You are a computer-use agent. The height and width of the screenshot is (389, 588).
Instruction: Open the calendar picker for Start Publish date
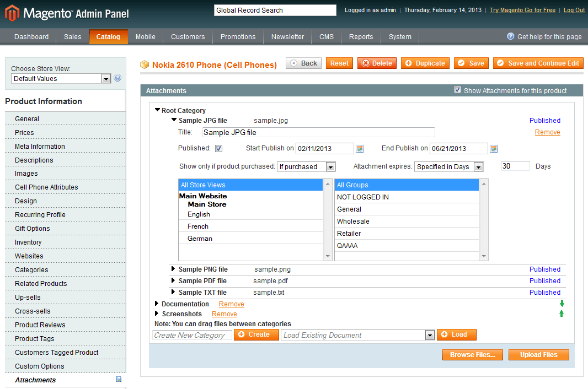click(x=361, y=148)
